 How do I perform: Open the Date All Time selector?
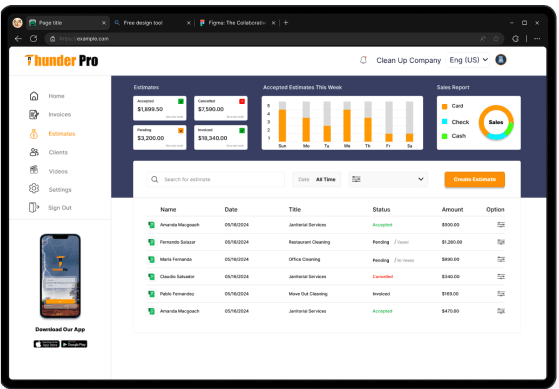317,179
